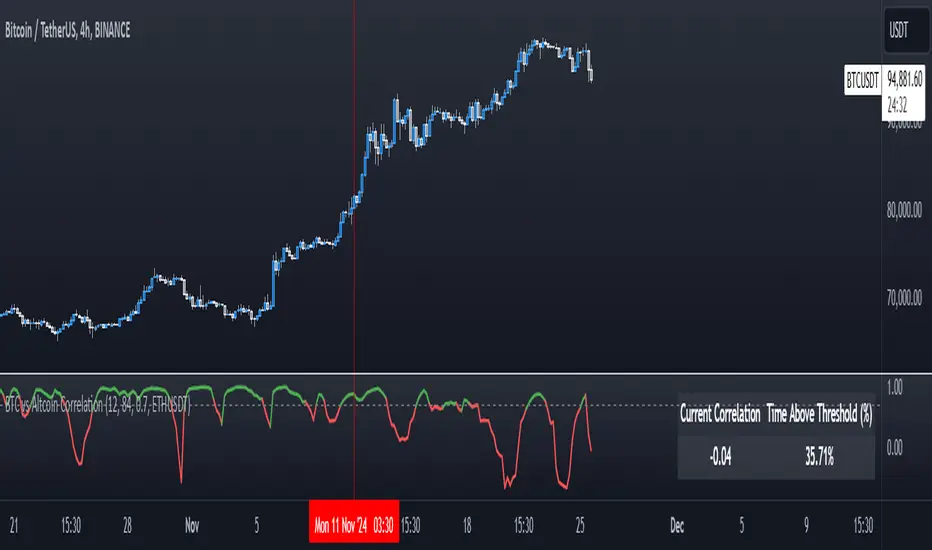Click the Current Correlation table header
The image size is (932, 550).
pyautogui.click(x=720, y=414)
